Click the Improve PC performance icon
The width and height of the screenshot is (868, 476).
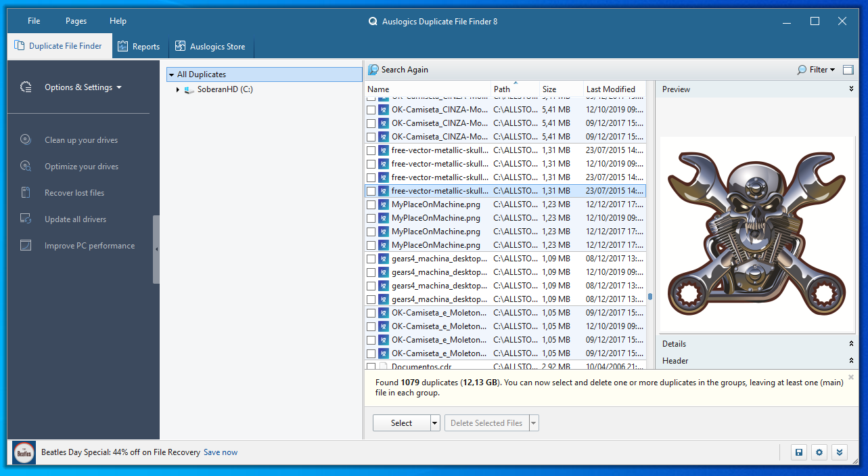coord(26,245)
